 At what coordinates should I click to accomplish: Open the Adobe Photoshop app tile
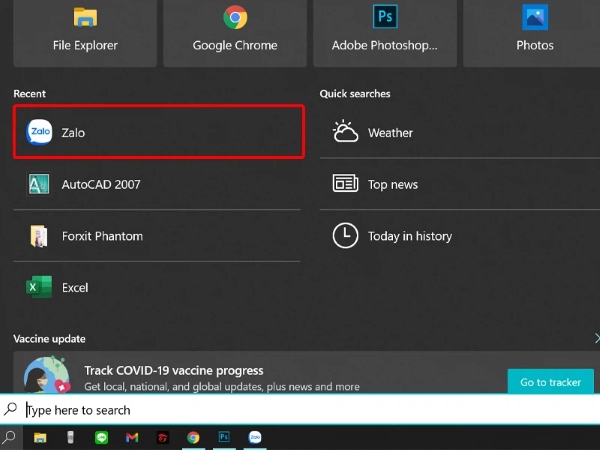(385, 30)
